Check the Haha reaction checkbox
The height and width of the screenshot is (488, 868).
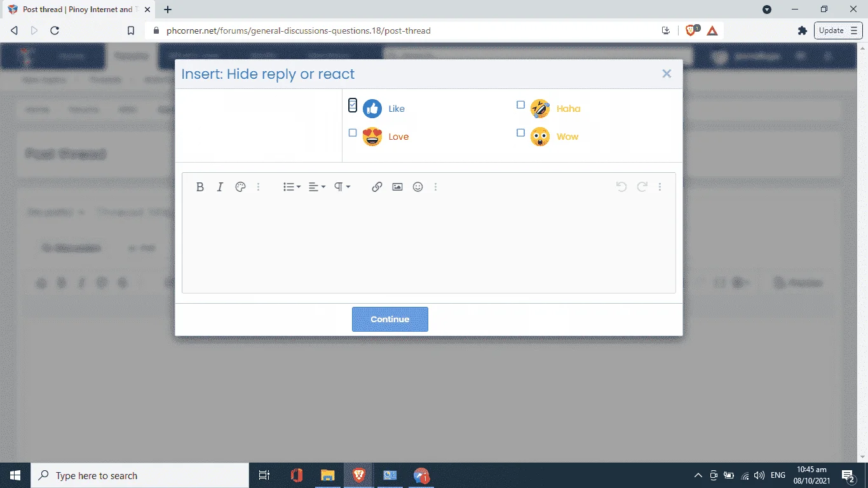click(520, 105)
